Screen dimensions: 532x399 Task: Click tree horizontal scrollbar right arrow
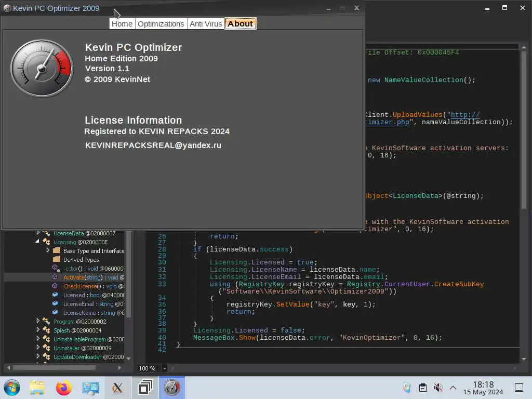(119, 367)
